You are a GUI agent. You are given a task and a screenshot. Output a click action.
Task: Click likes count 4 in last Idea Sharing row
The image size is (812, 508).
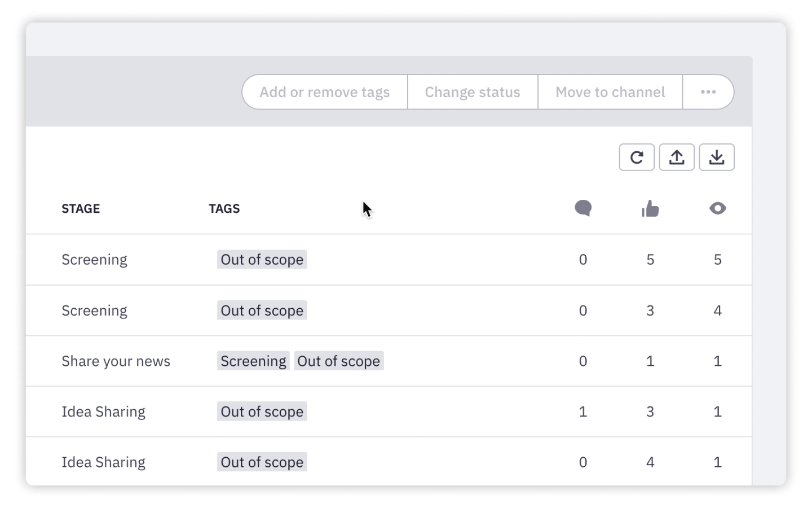[x=650, y=462]
